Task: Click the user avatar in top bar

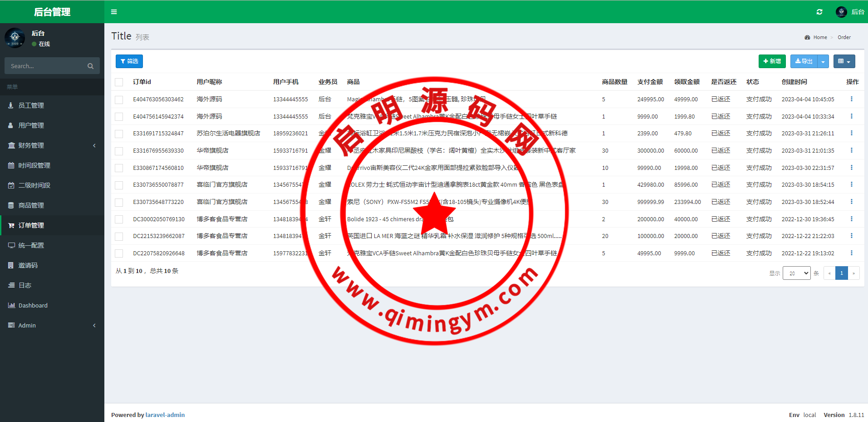Action: (841, 12)
